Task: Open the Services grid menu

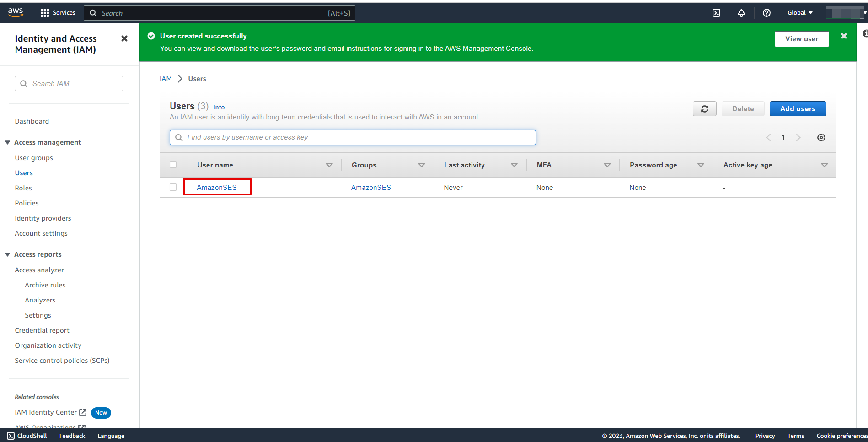Action: coord(58,13)
